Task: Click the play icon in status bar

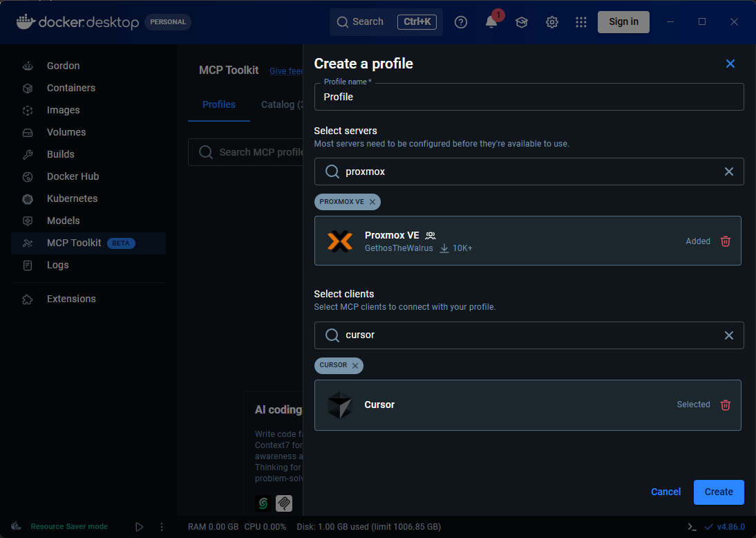Action: point(140,527)
